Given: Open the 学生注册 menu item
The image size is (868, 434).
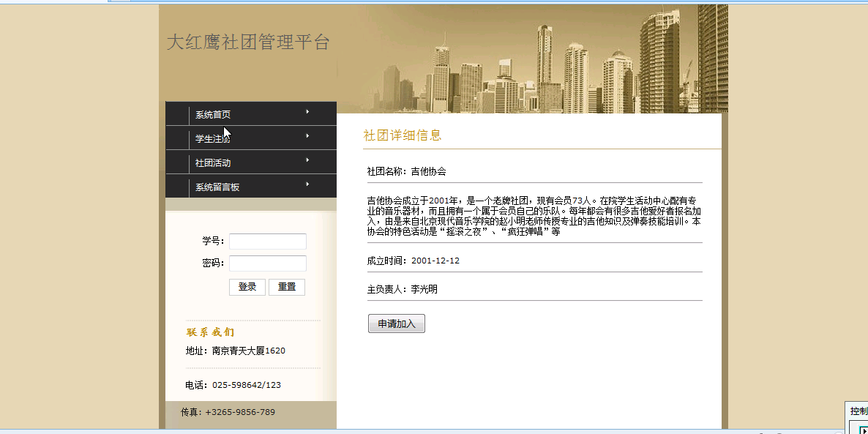Looking at the screenshot, I should [212, 138].
